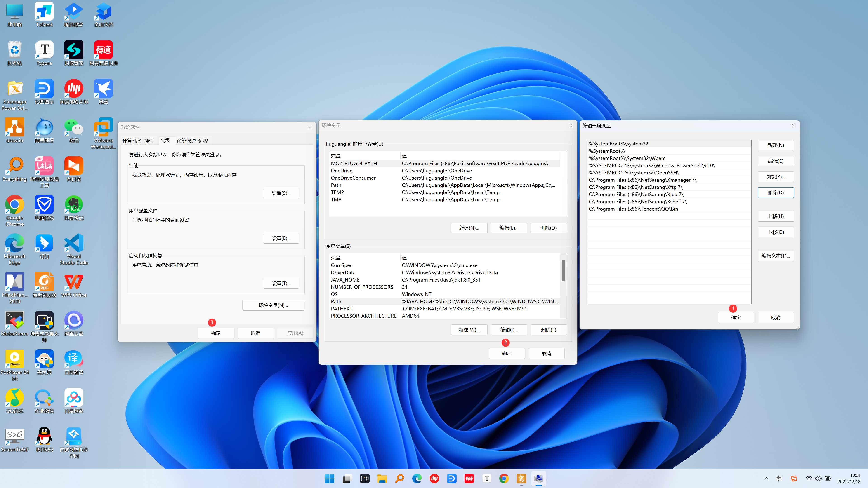The width and height of the screenshot is (868, 488).
Task: Confirm Environment Variables dialog with 确定
Action: [506, 353]
